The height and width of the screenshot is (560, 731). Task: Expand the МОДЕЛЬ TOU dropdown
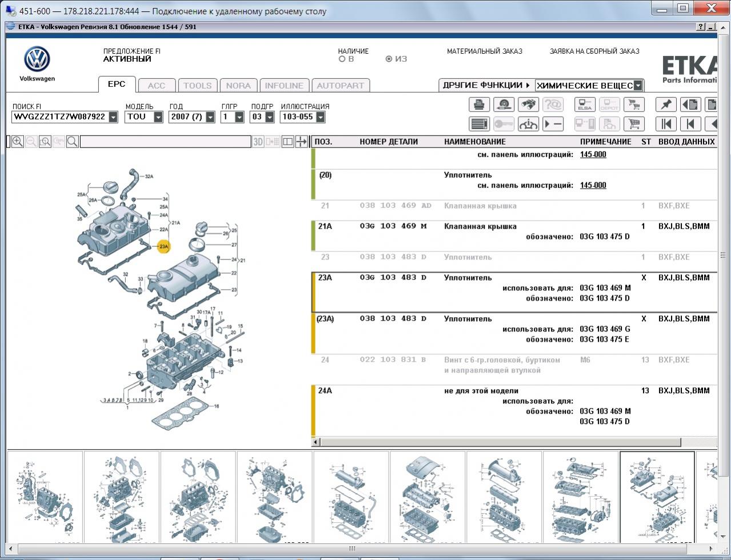pos(158,117)
